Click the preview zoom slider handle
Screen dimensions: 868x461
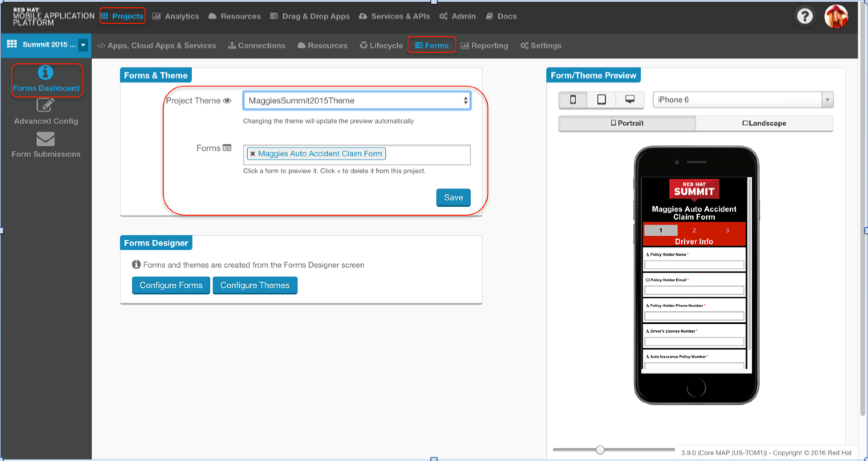(x=600, y=450)
